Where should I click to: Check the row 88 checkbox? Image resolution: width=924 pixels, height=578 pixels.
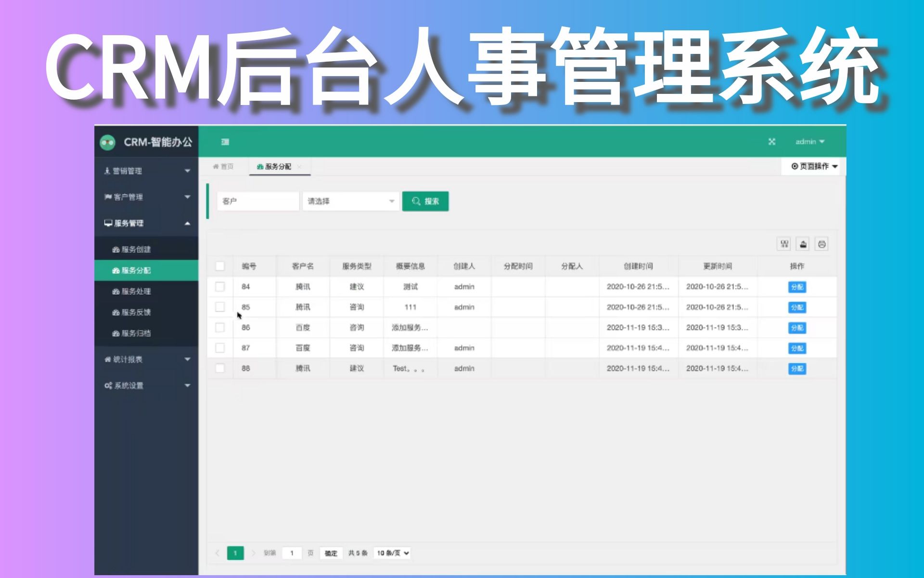tap(220, 368)
